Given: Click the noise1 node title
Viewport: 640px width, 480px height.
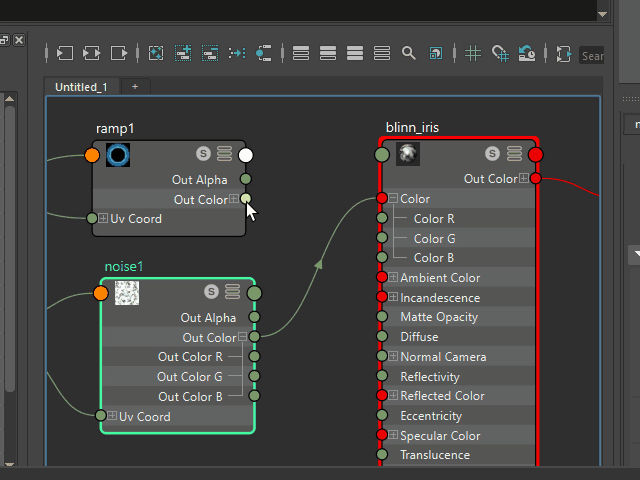Looking at the screenshot, I should [124, 267].
